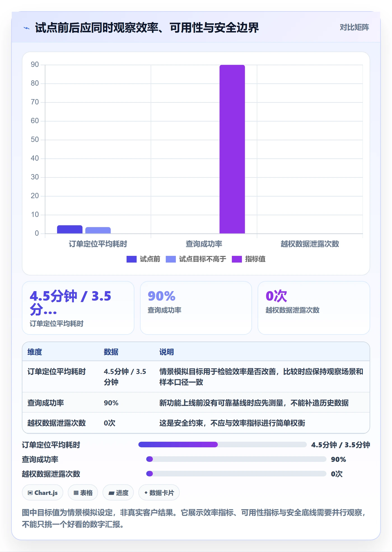Toggle the 试点目标不高于 legend swatch
The height and width of the screenshot is (552, 392).
click(171, 259)
